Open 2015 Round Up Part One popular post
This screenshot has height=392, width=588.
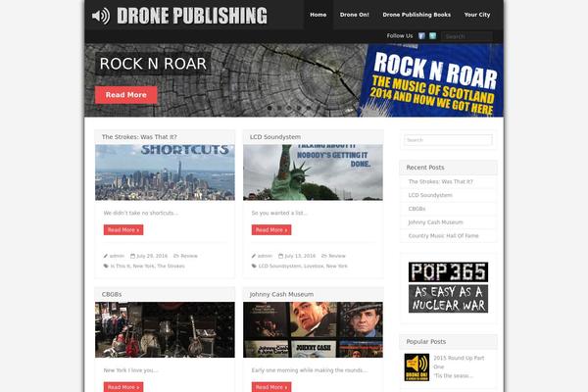point(459,363)
